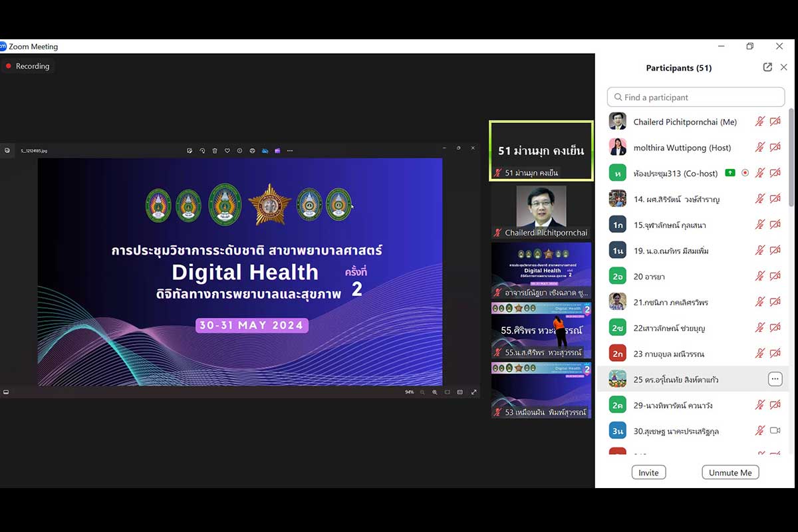
Task: Open the three-dot more menu in photo viewer
Action: pos(290,151)
